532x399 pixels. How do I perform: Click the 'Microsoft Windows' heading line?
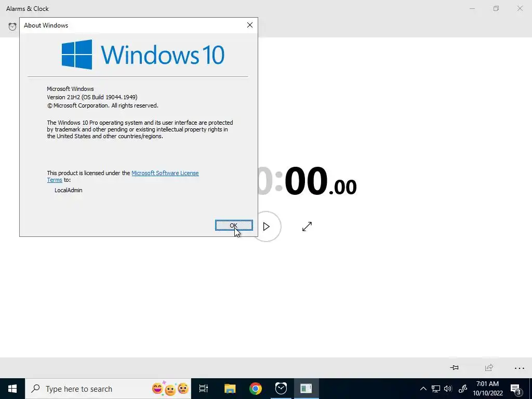(x=70, y=89)
